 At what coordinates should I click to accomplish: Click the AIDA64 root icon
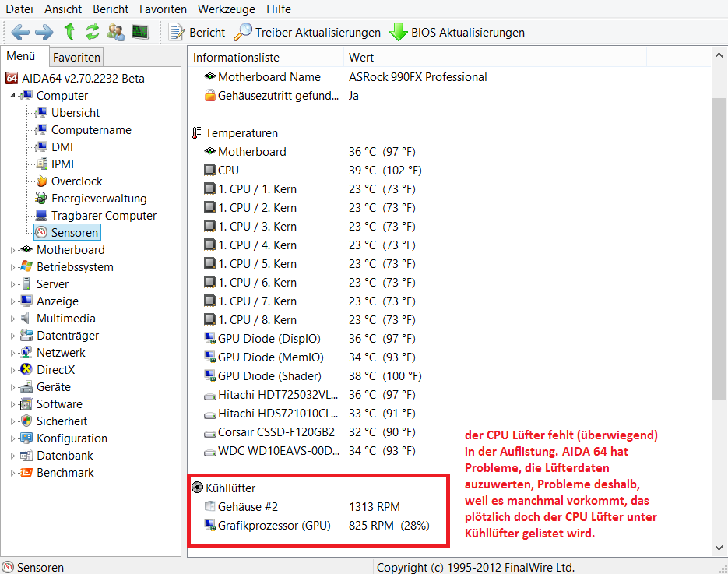[x=12, y=78]
